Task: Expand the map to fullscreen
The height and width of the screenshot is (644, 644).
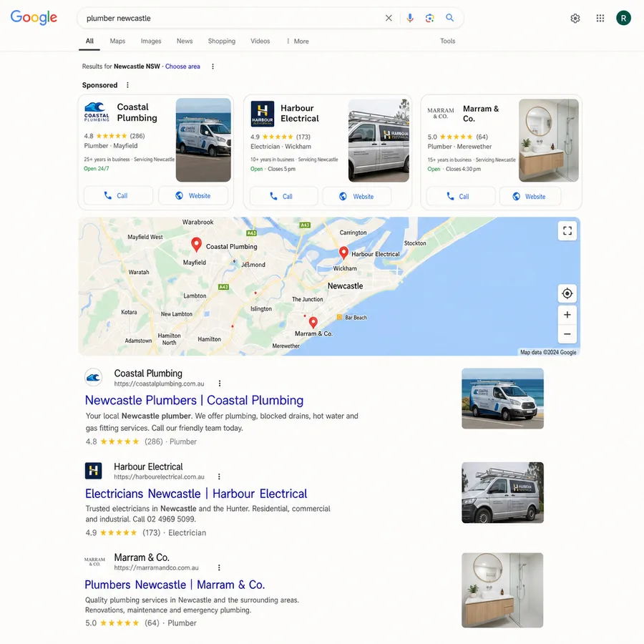Action: (x=567, y=231)
